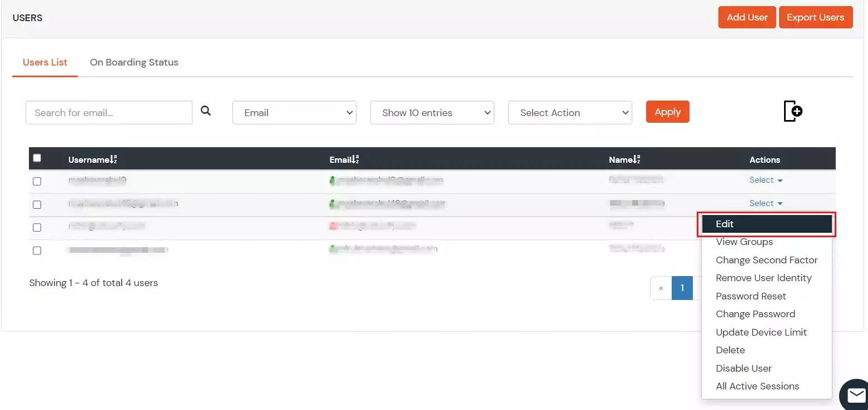Open the bulk user import icon

(793, 111)
